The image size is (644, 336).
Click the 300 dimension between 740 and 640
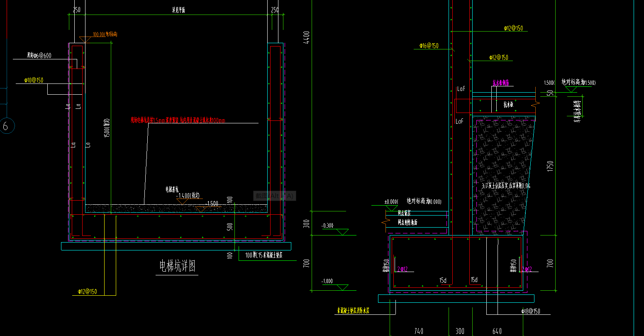point(460,331)
